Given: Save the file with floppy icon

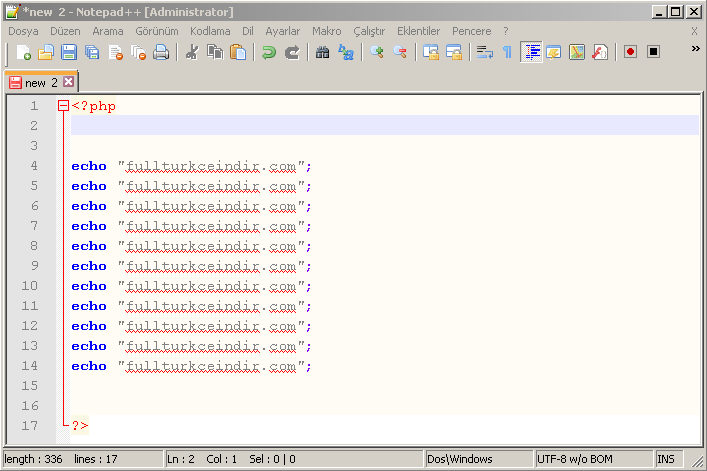Looking at the screenshot, I should tap(69, 52).
